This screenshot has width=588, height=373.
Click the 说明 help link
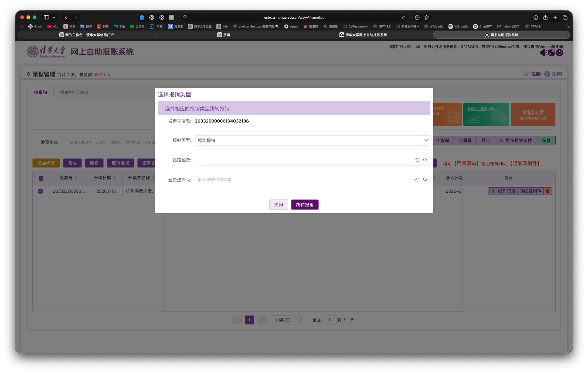click(532, 74)
